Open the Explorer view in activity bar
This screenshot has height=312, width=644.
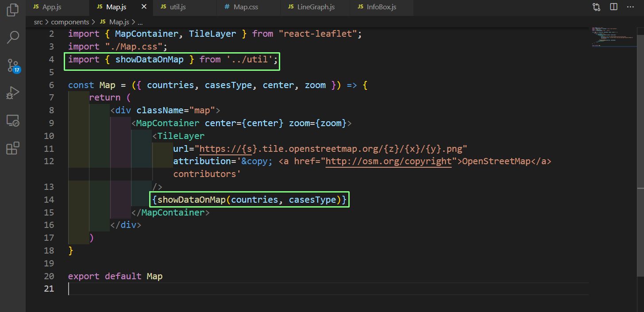(13, 10)
